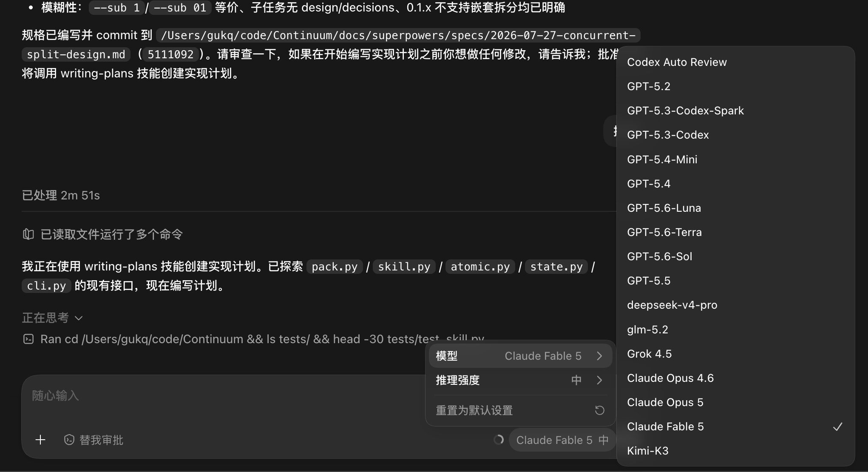Click the checkmark next to Claude Fable 5
This screenshot has height=472, width=868.
(837, 427)
